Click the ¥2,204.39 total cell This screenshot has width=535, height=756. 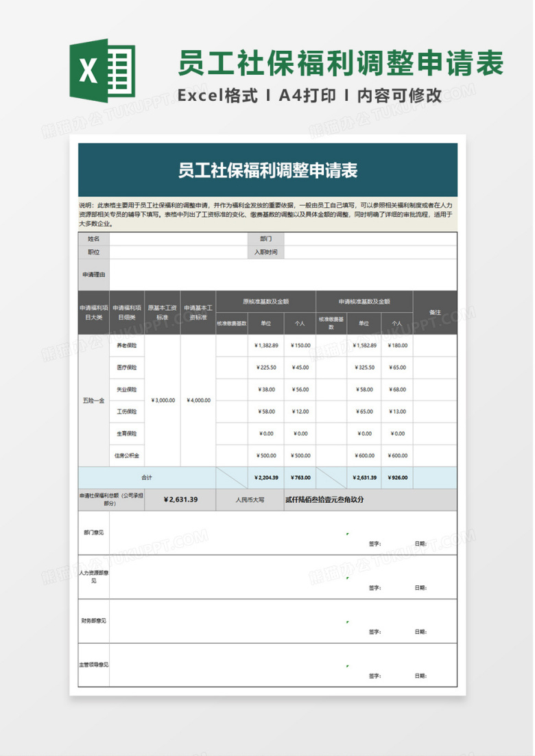266,477
